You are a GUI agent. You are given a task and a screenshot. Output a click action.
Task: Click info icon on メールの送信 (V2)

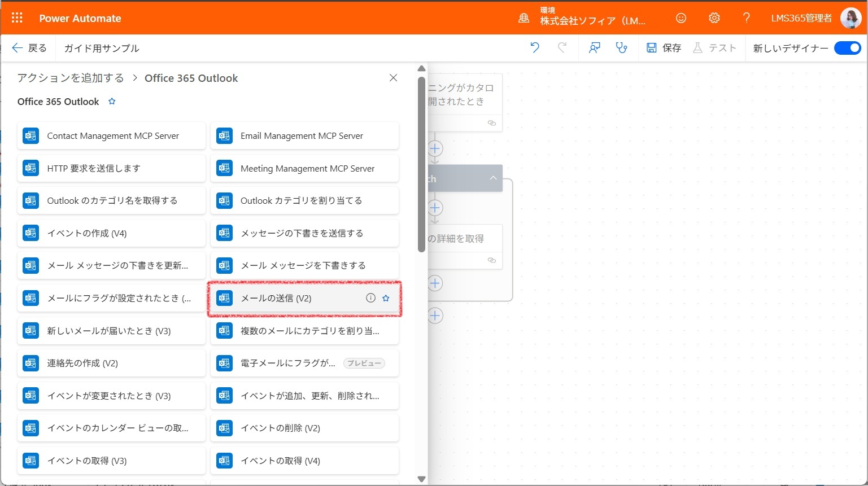click(x=370, y=298)
